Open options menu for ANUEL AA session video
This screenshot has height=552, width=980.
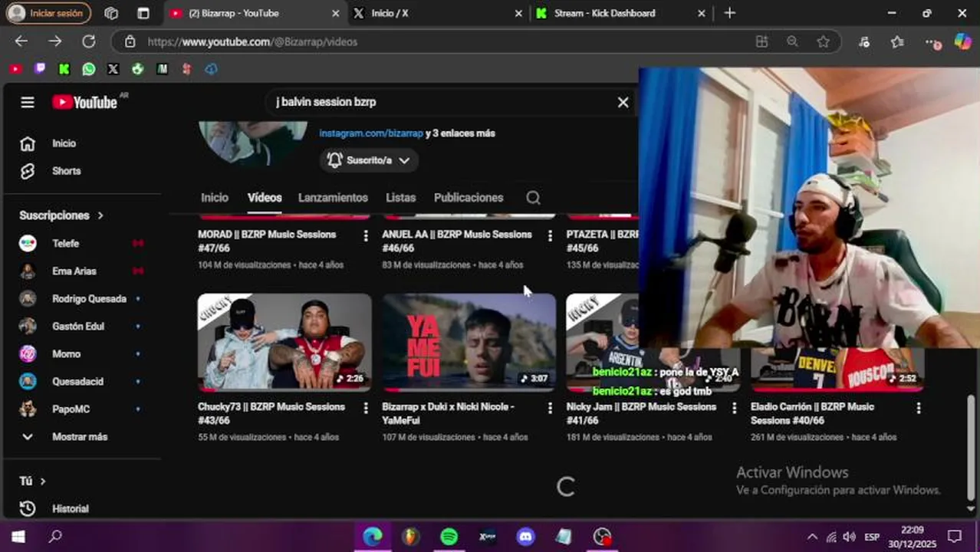point(549,236)
